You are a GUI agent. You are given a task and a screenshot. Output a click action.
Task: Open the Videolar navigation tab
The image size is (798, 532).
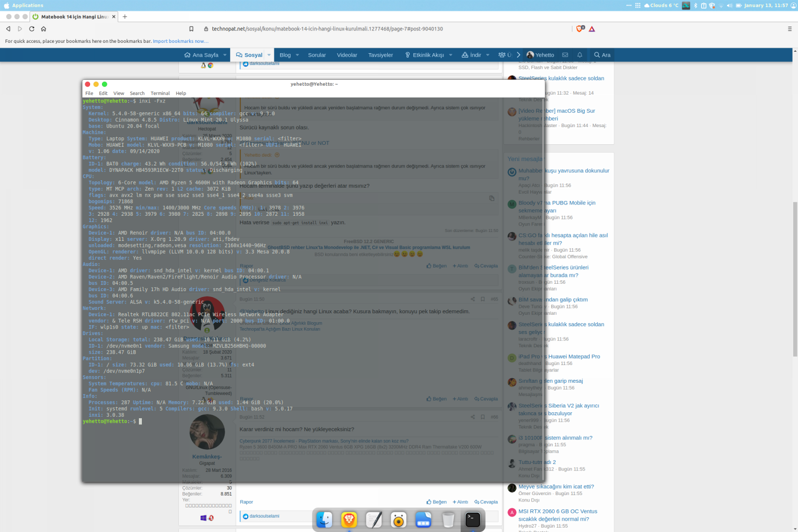[347, 55]
